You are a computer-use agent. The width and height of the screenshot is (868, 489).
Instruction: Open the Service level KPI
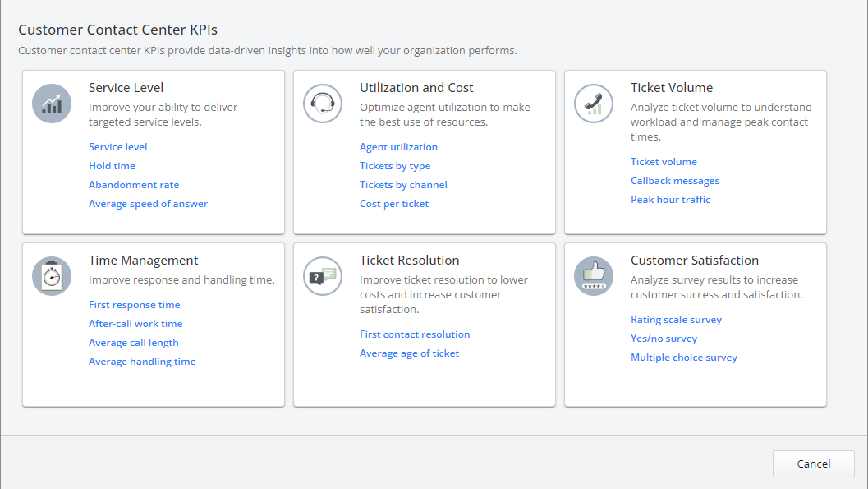pos(117,146)
